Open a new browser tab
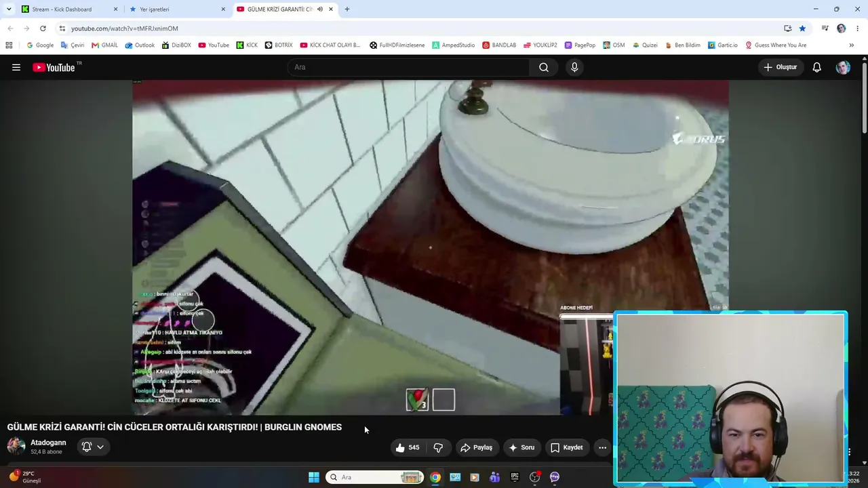 [347, 9]
